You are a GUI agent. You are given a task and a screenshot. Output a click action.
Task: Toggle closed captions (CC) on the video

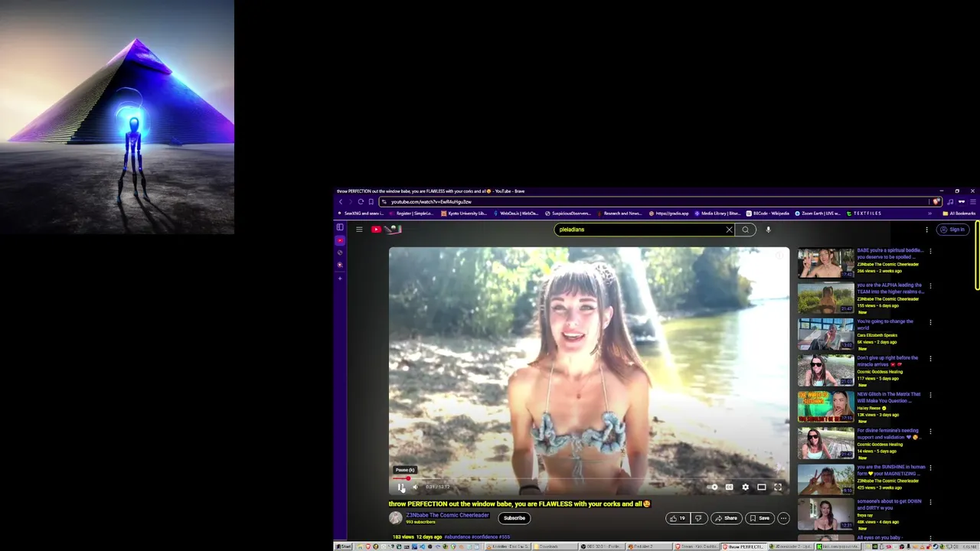pos(730,487)
